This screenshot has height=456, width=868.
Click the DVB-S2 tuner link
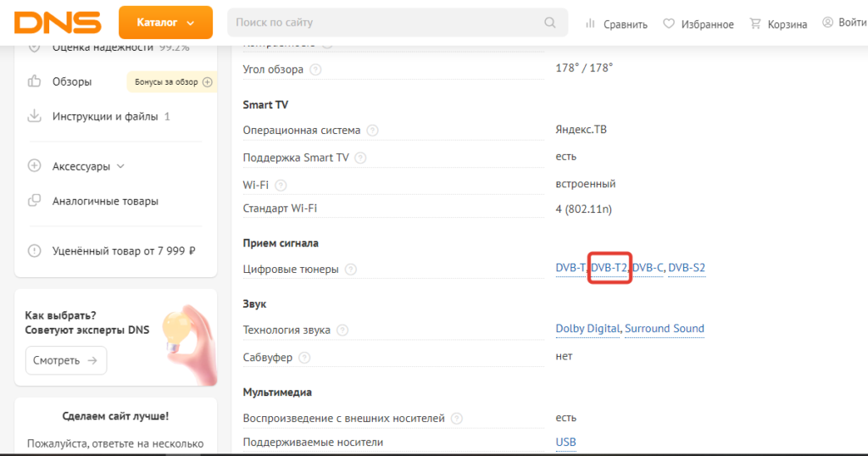tap(687, 268)
